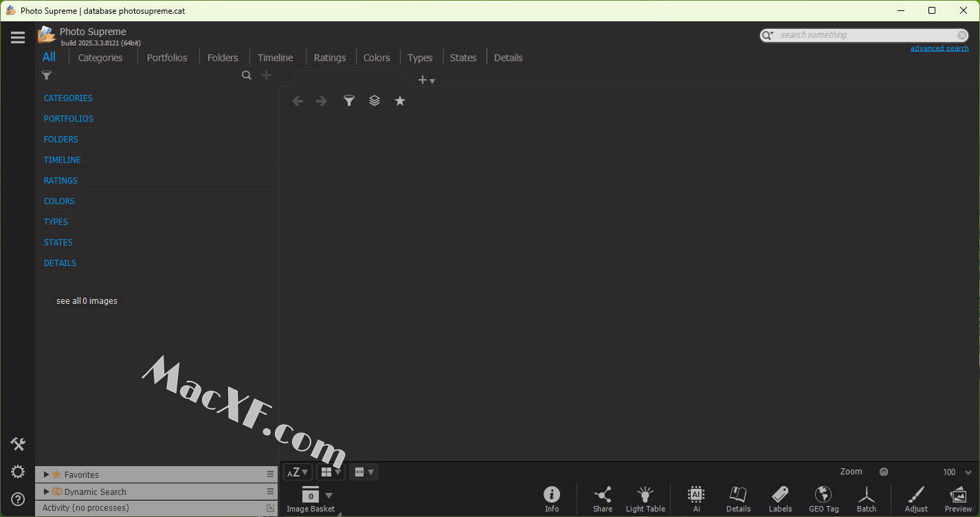The height and width of the screenshot is (517, 980).
Task: Expand the Favorites section
Action: (x=47, y=474)
